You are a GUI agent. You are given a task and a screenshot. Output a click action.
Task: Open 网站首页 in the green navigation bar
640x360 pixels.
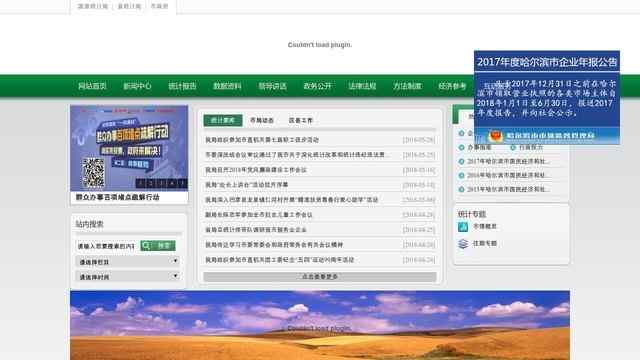pos(92,86)
